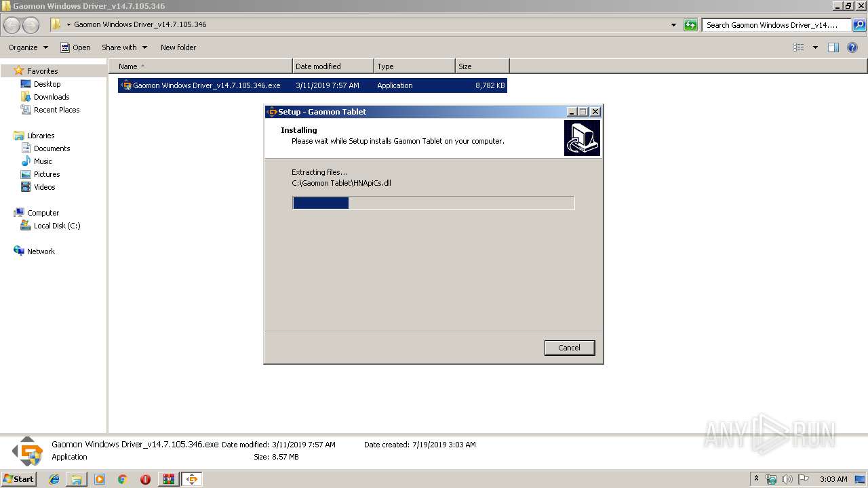Click the 8,782 KB size cell
Image resolution: width=868 pixels, height=488 pixels.
490,85
